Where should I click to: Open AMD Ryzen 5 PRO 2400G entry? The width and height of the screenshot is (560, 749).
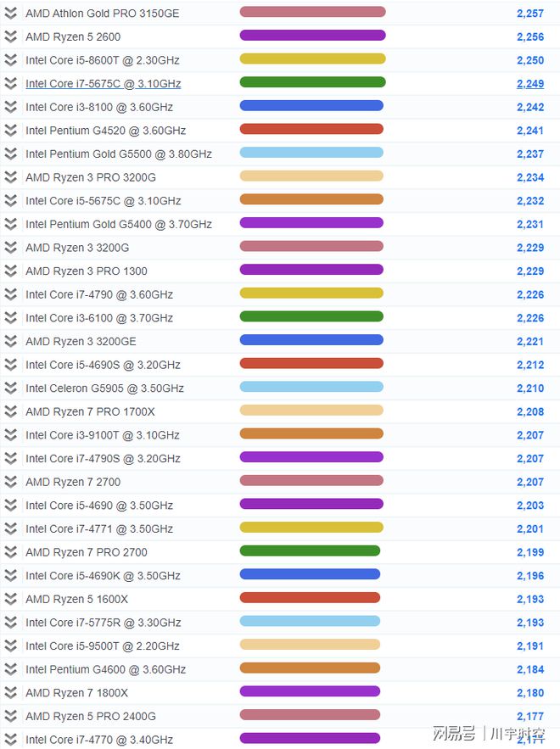coord(90,716)
